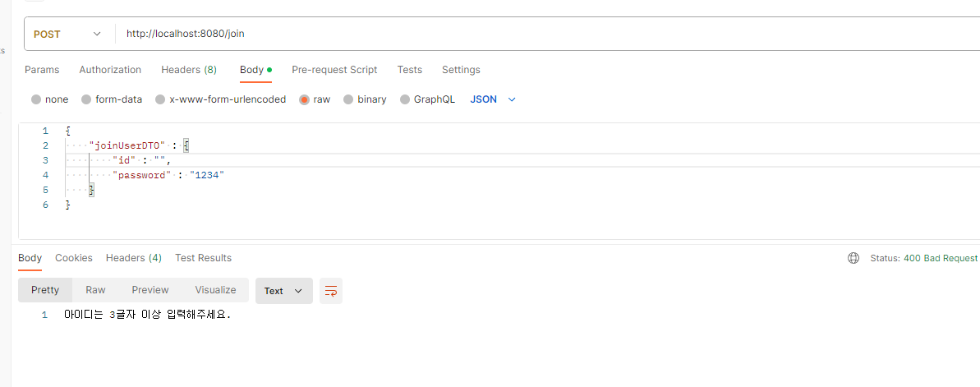This screenshot has height=387, width=980.
Task: Open the Params tab
Action: pyautogui.click(x=42, y=70)
